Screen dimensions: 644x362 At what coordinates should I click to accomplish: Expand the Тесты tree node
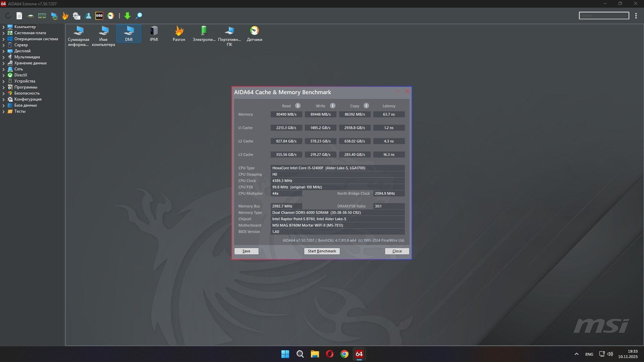(x=3, y=111)
